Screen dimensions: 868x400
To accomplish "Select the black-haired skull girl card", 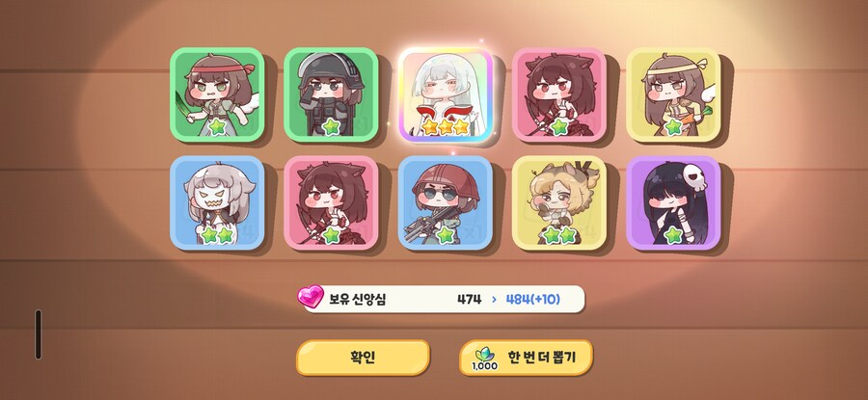I will point(673,202).
